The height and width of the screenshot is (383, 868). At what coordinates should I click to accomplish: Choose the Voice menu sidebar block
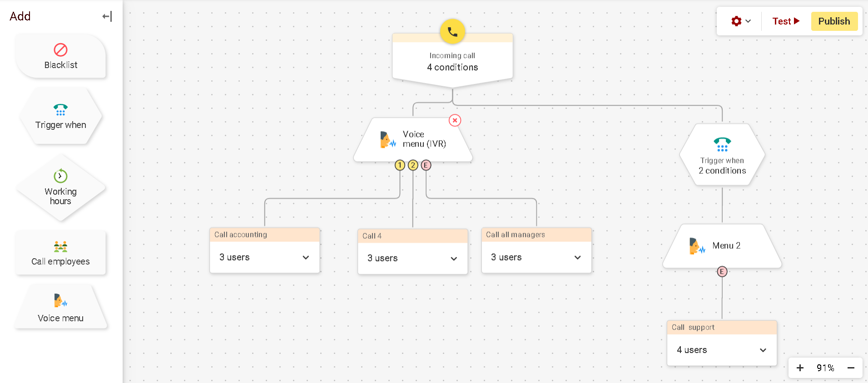[60, 308]
